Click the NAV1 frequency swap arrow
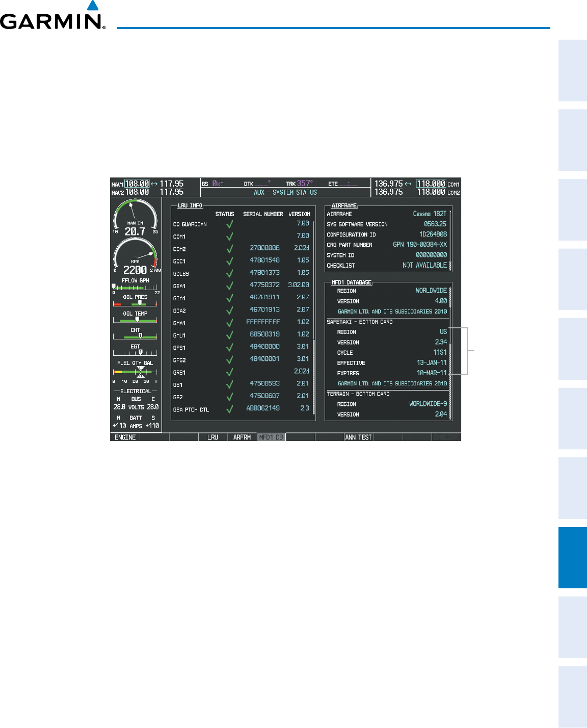Screen dimensions: 587x728 154,184
